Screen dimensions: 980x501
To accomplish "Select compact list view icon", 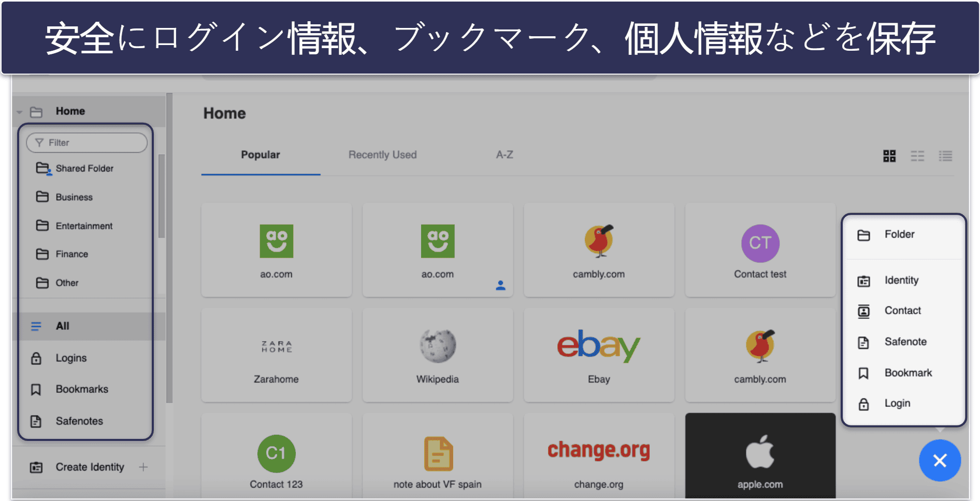I will click(917, 156).
